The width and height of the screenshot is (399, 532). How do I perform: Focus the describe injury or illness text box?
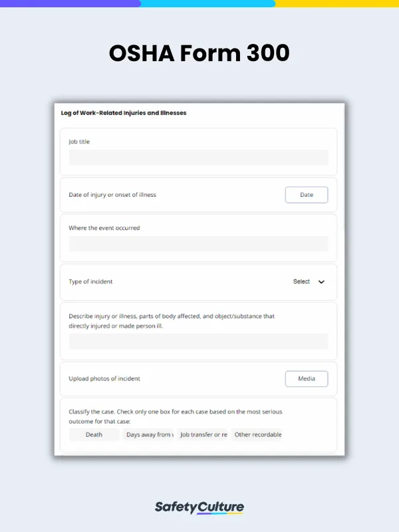[198, 341]
